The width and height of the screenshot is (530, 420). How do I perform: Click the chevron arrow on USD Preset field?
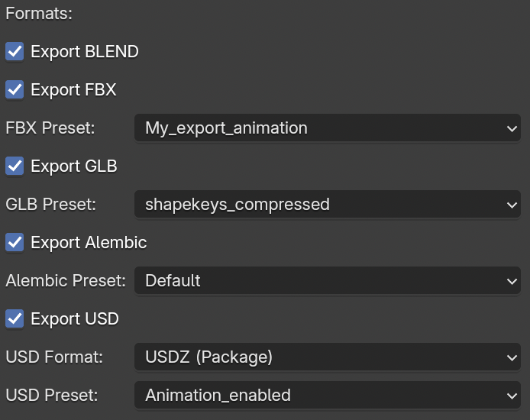(512, 396)
